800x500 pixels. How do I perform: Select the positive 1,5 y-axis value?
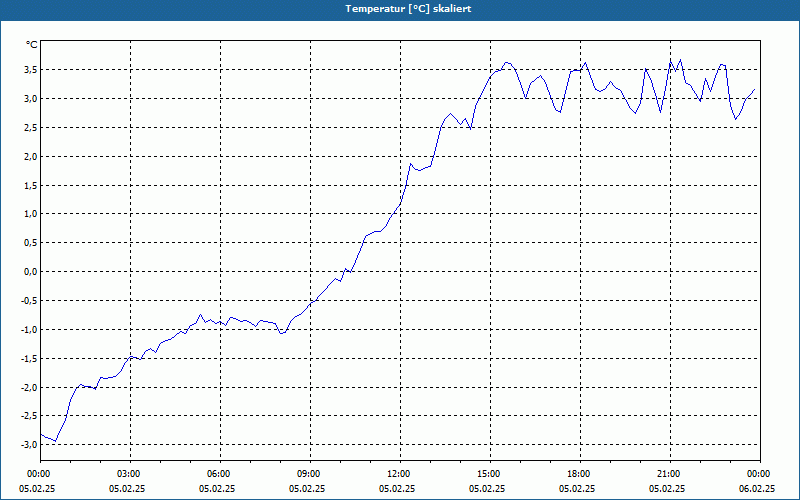(x=29, y=185)
